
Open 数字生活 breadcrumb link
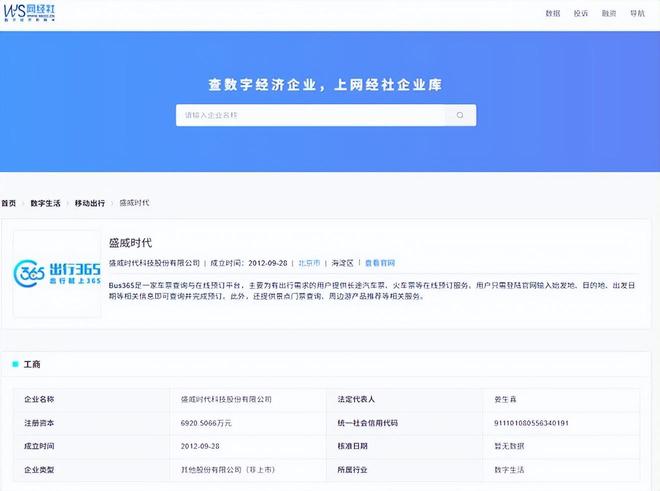45,203
